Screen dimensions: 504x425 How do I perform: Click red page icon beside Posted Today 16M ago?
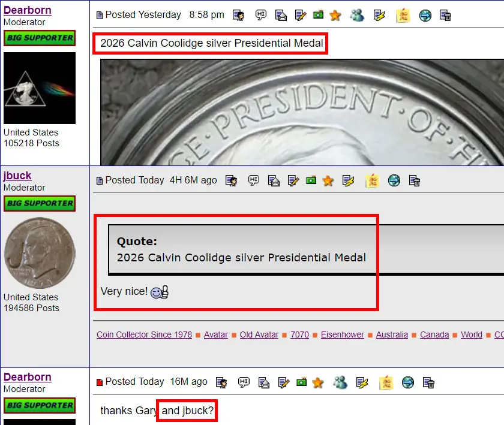click(100, 382)
